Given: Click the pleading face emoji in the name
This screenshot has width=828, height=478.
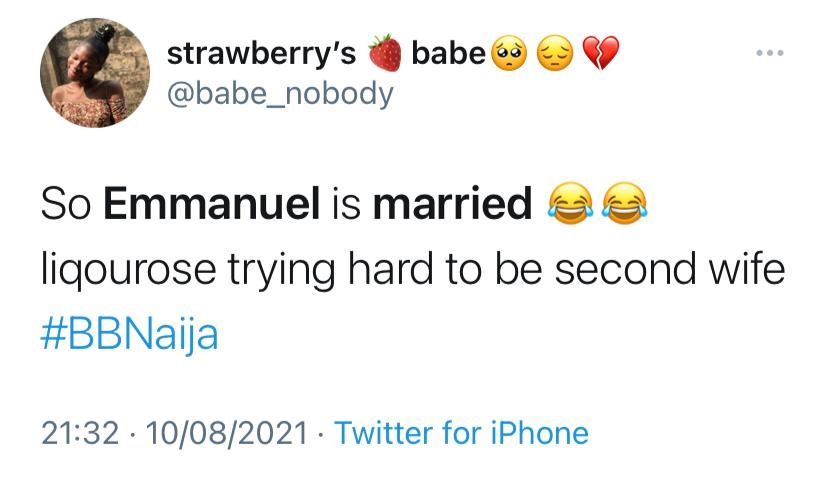Looking at the screenshot, I should [509, 53].
